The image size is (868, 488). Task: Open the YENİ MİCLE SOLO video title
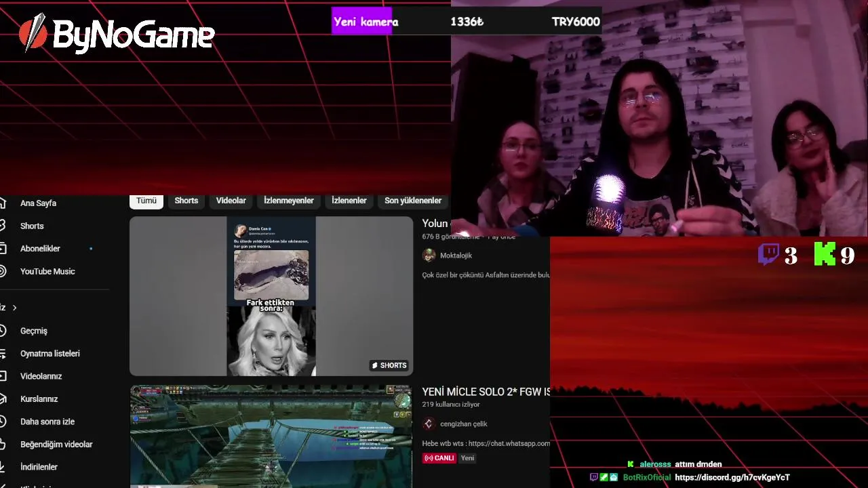coord(486,392)
